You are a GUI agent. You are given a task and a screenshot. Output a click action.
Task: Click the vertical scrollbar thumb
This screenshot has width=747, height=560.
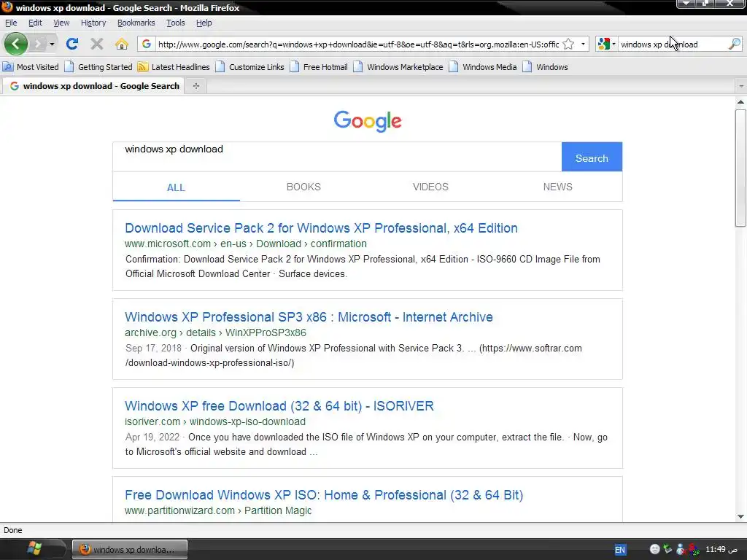(x=740, y=168)
